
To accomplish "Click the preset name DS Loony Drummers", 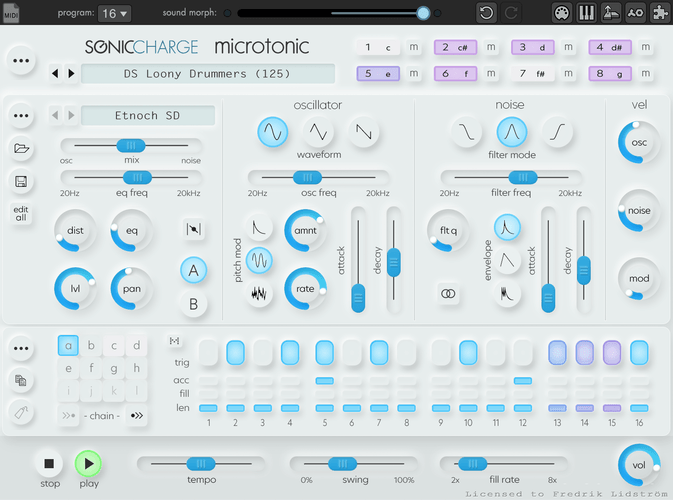I will point(208,73).
